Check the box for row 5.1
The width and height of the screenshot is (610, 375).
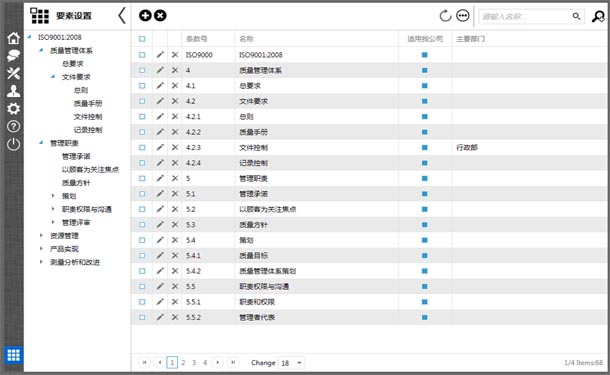(x=142, y=194)
